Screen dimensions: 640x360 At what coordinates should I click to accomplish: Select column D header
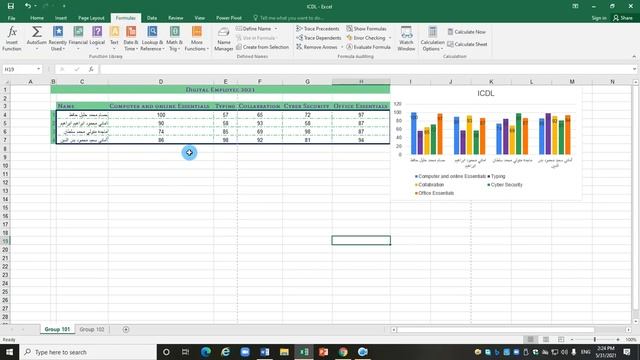(x=161, y=82)
